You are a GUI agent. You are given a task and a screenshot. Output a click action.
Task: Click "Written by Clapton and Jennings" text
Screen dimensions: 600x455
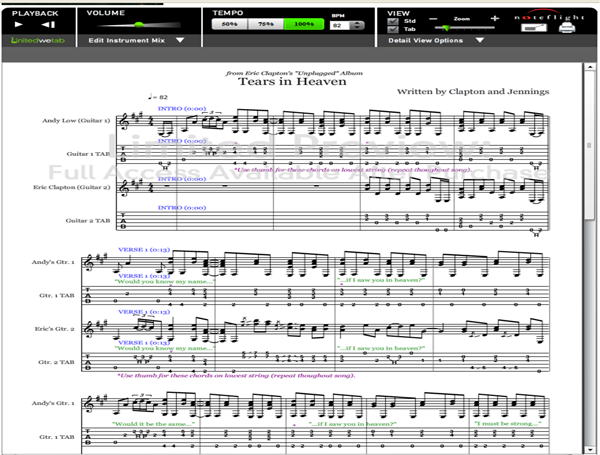pos(473,91)
